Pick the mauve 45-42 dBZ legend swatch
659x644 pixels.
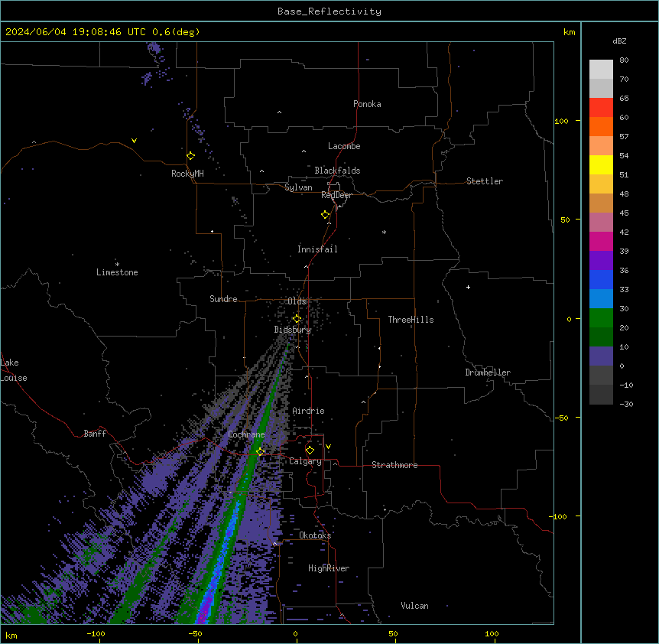coord(601,223)
